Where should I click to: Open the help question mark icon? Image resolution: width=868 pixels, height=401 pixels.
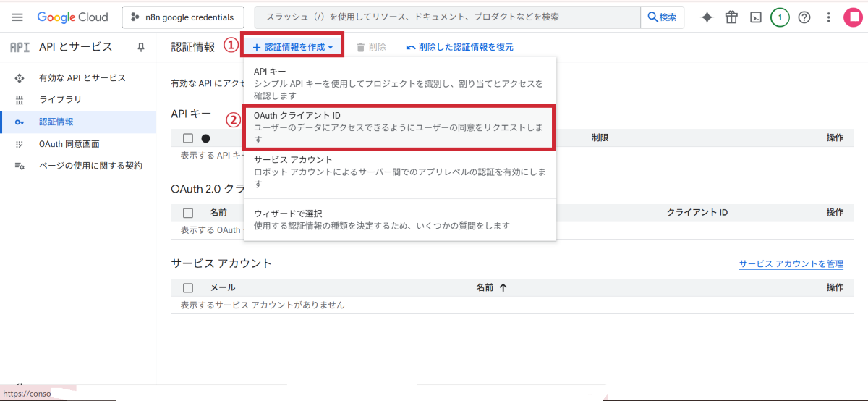point(804,17)
